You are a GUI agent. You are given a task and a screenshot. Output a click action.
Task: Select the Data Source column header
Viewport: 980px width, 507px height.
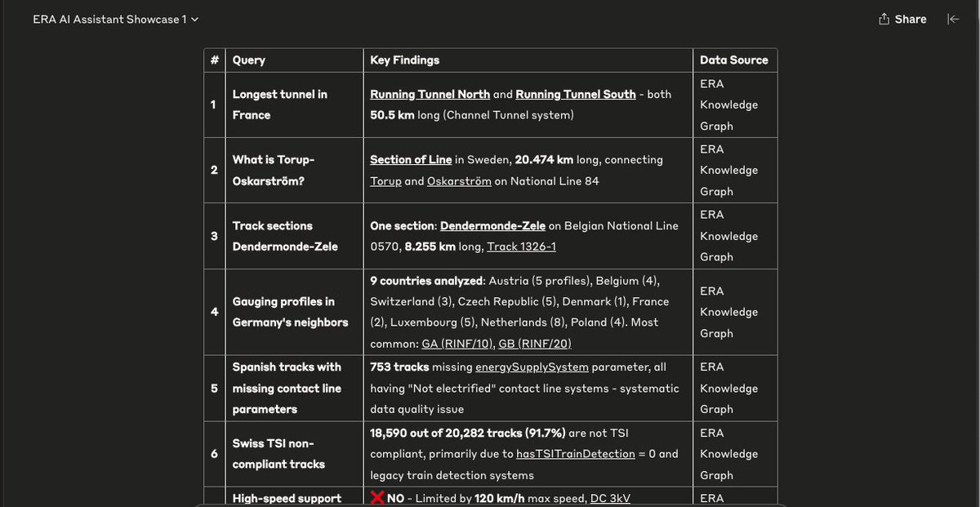click(734, 60)
